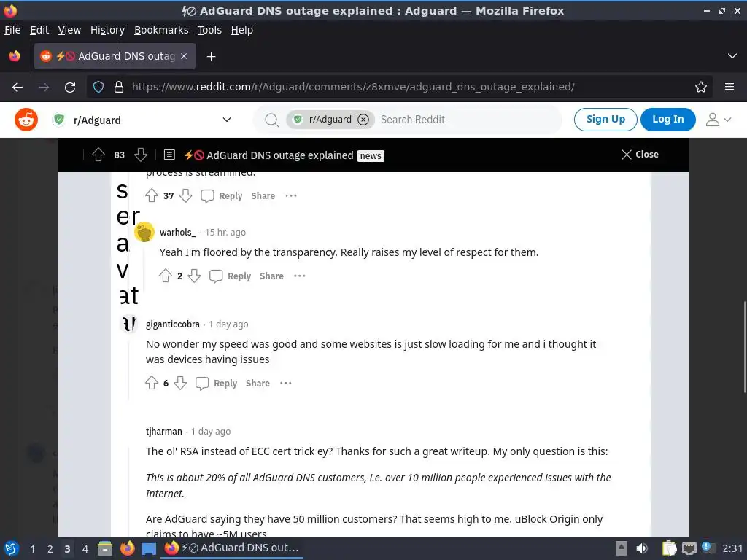Open more options on 37-point comment
The width and height of the screenshot is (747, 560).
click(290, 195)
